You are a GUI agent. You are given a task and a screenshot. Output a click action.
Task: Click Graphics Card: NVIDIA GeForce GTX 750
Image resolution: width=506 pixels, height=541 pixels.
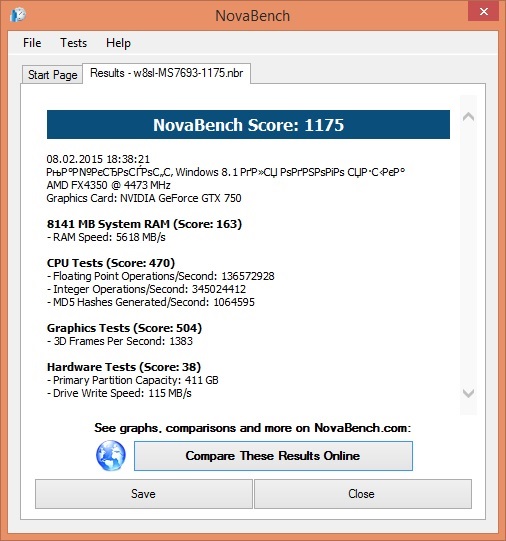click(x=144, y=198)
